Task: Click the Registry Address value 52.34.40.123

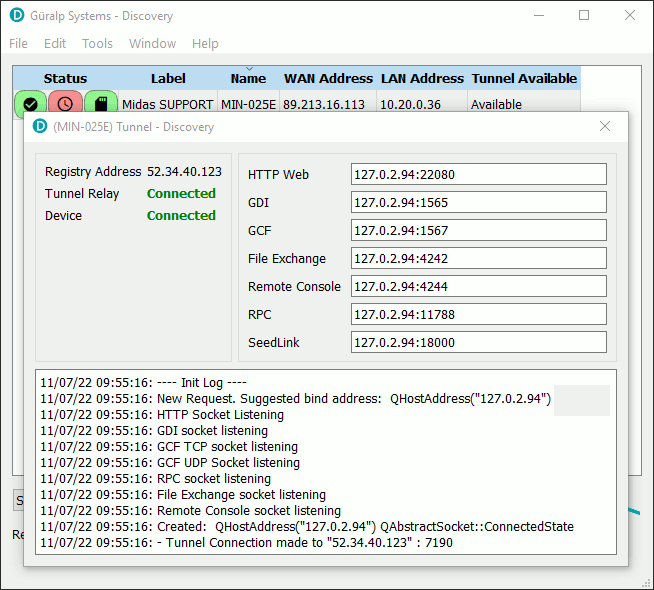Action: click(184, 171)
